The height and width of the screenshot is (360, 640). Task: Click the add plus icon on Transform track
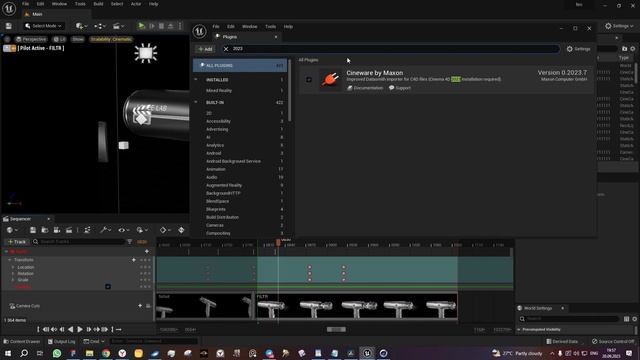(x=134, y=260)
